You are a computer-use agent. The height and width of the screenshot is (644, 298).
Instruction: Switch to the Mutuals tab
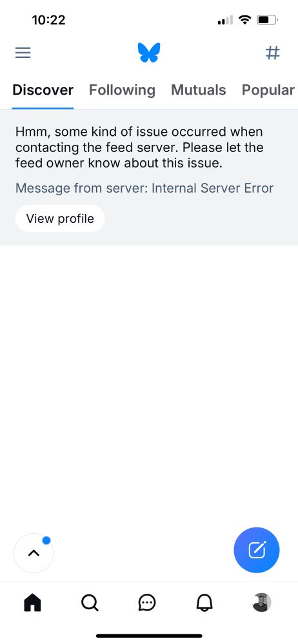pos(199,90)
